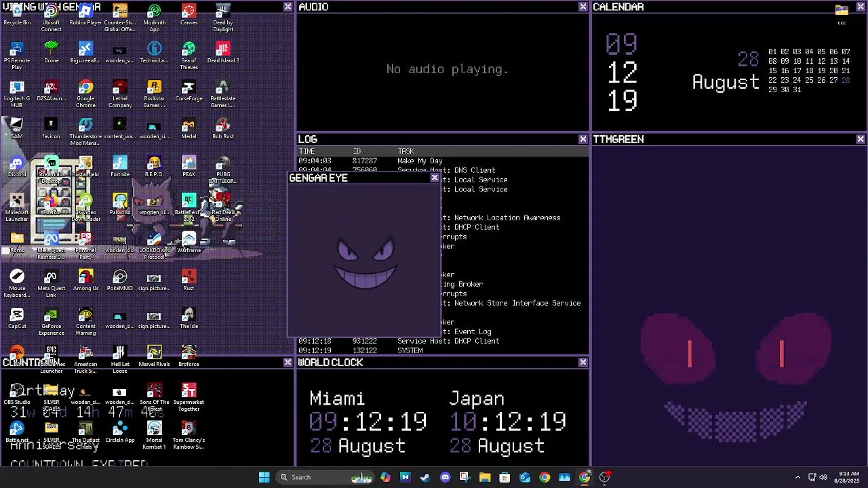This screenshot has height=488, width=868.
Task: Open Microsoft Store from the taskbar
Action: 505,477
